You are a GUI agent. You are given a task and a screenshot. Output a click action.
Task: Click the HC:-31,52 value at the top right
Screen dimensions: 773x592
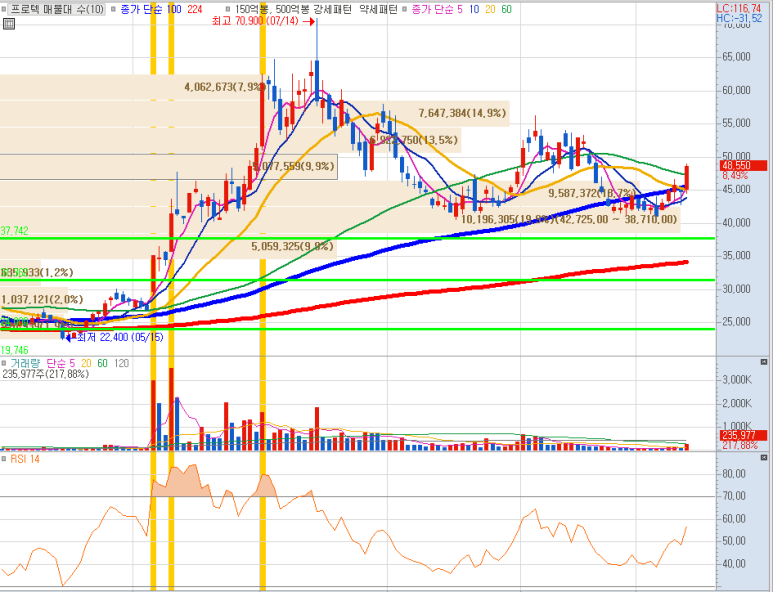pyautogui.click(x=739, y=18)
